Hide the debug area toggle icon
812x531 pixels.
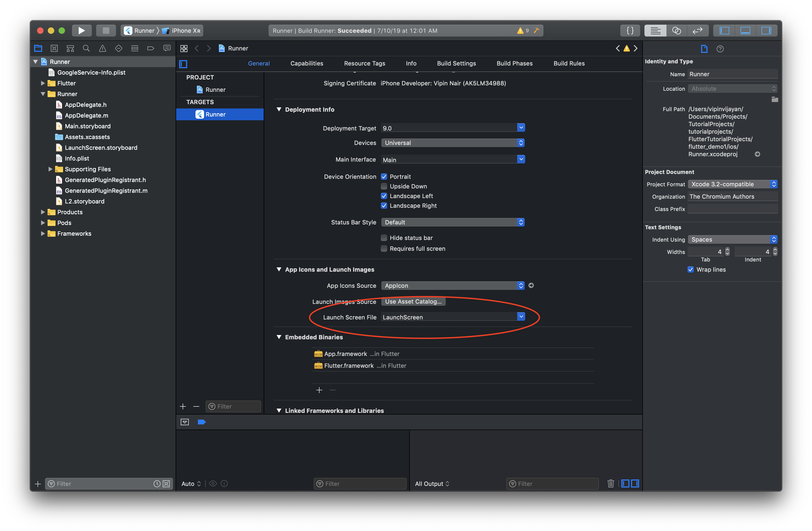click(x=184, y=422)
